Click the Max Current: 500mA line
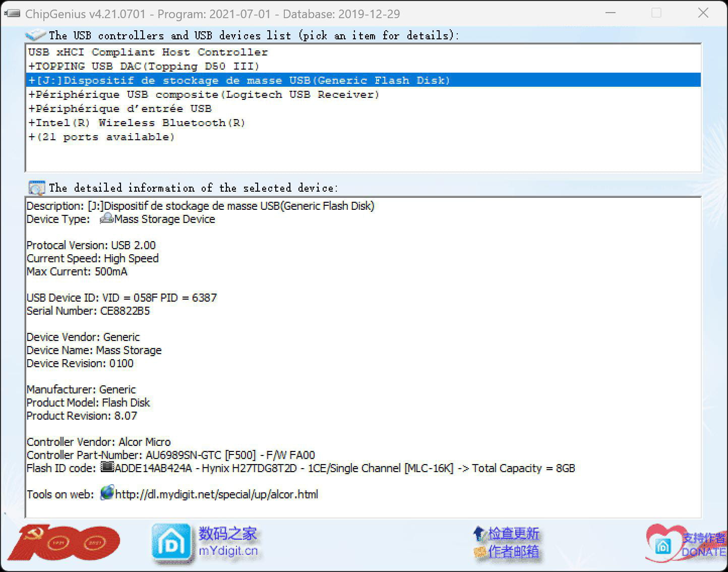 click(77, 271)
